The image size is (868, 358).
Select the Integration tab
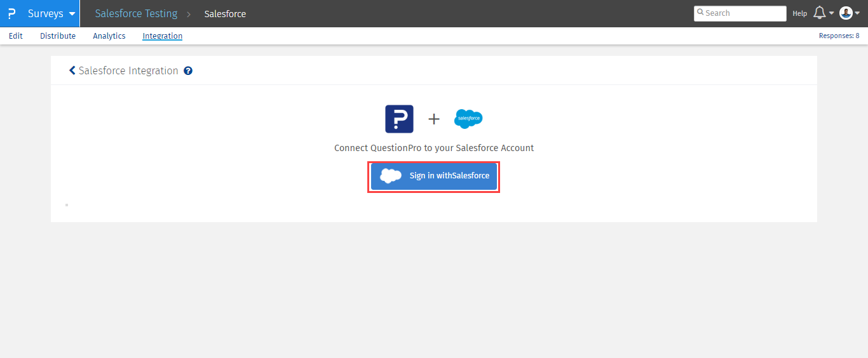click(x=163, y=36)
